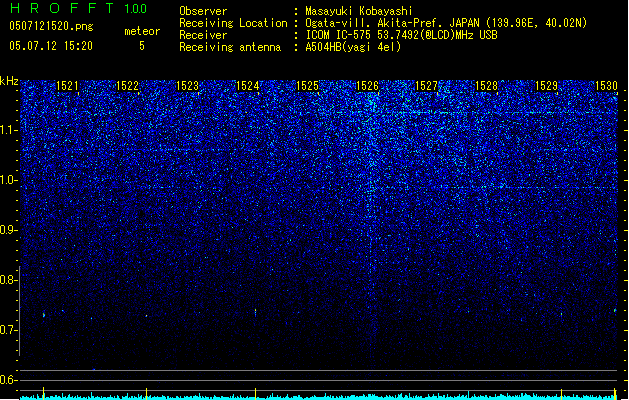Click the 1524 time marker
629x400 pixels.
pyautogui.click(x=248, y=86)
